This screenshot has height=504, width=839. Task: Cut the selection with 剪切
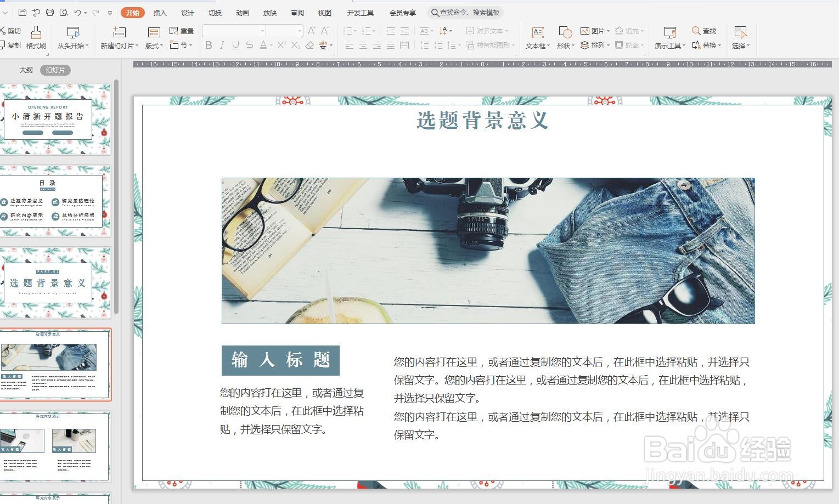[x=10, y=31]
